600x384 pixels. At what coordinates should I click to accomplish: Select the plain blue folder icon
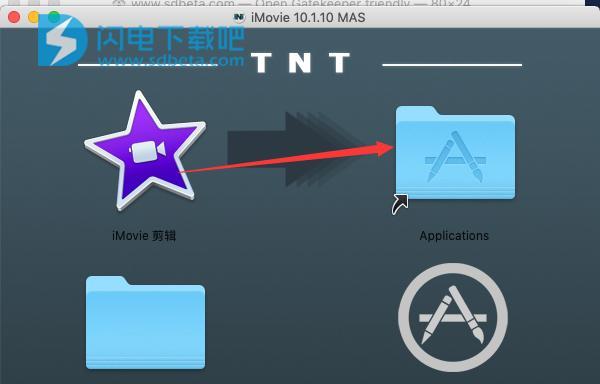point(145,322)
